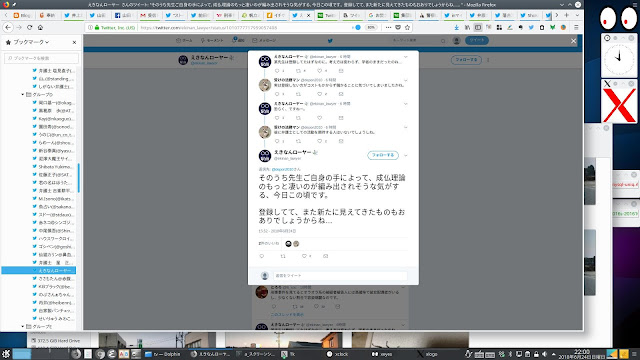
Task: Open the Shibata Yukino bookmark
Action: pyautogui.click(x=53, y=167)
